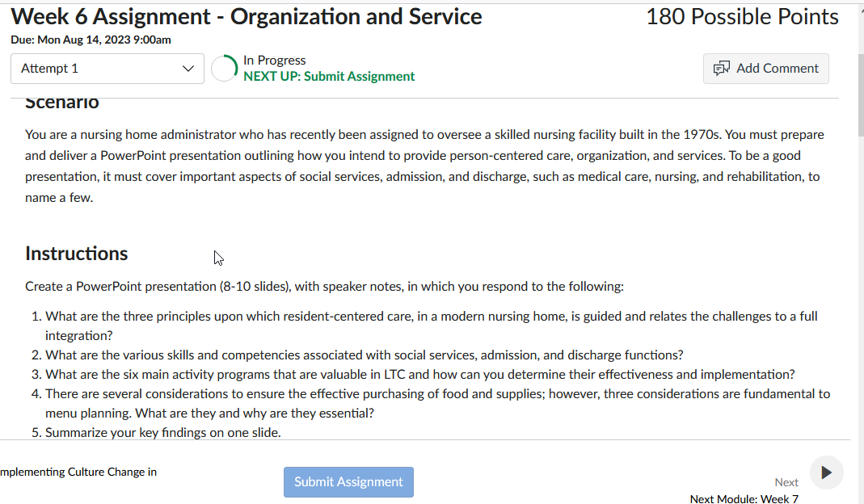This screenshot has height=504, width=864.
Task: Click the Add Comment button
Action: [x=765, y=68]
